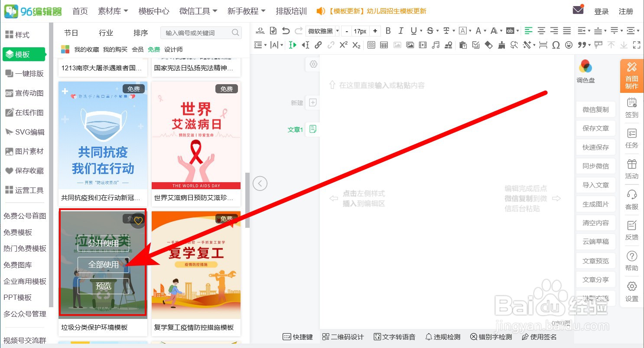This screenshot has height=348, width=644.
Task: Increase font size with plus button
Action: pyautogui.click(x=375, y=31)
